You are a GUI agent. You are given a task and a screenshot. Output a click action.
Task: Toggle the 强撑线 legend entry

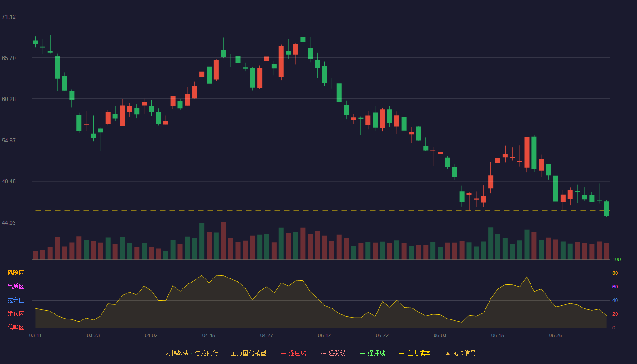click(373, 353)
